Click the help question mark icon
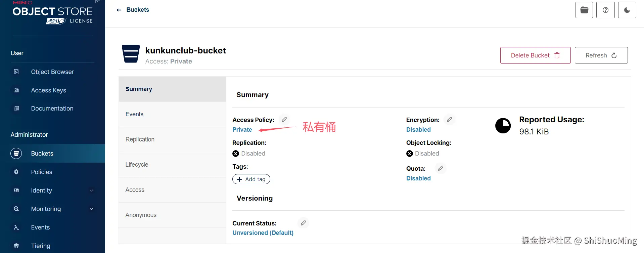This screenshot has width=644, height=253. [x=605, y=10]
